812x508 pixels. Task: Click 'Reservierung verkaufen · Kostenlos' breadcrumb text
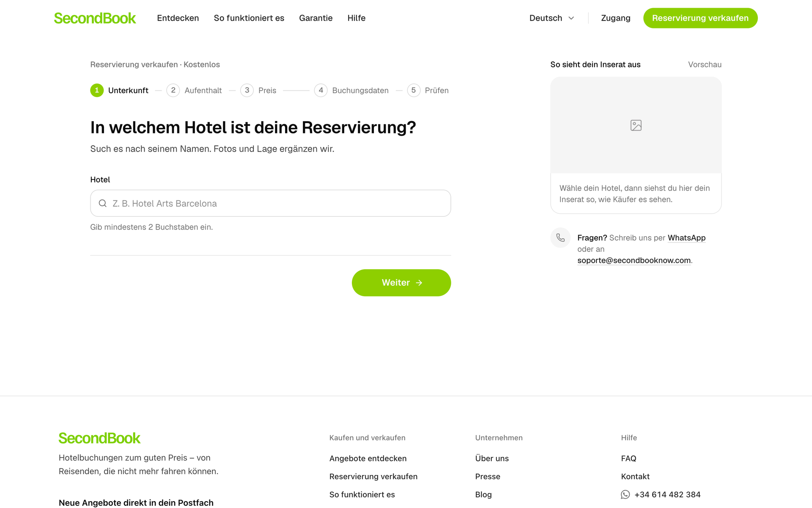155,64
